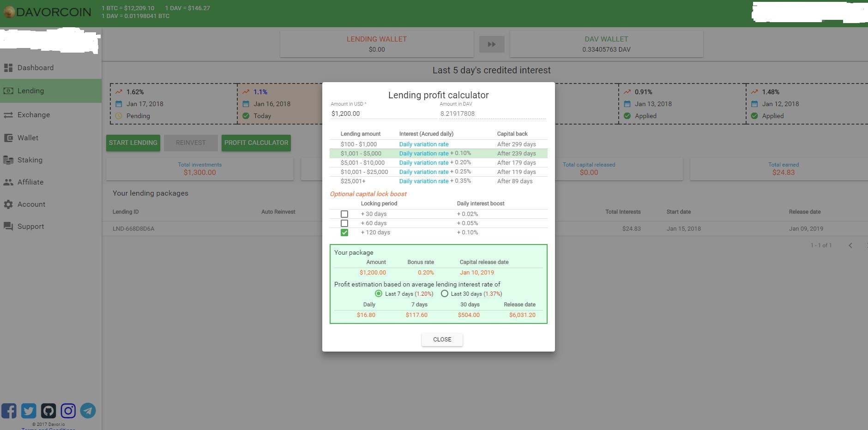Image resolution: width=868 pixels, height=430 pixels.
Task: Click the Lending money icon in sidebar
Action: point(8,91)
